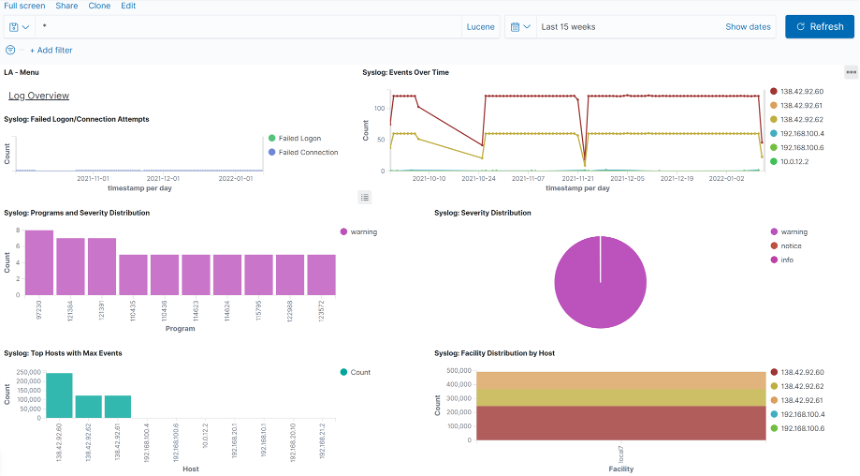
Task: Click Syslog: Severity Distribution title
Action: pos(483,213)
